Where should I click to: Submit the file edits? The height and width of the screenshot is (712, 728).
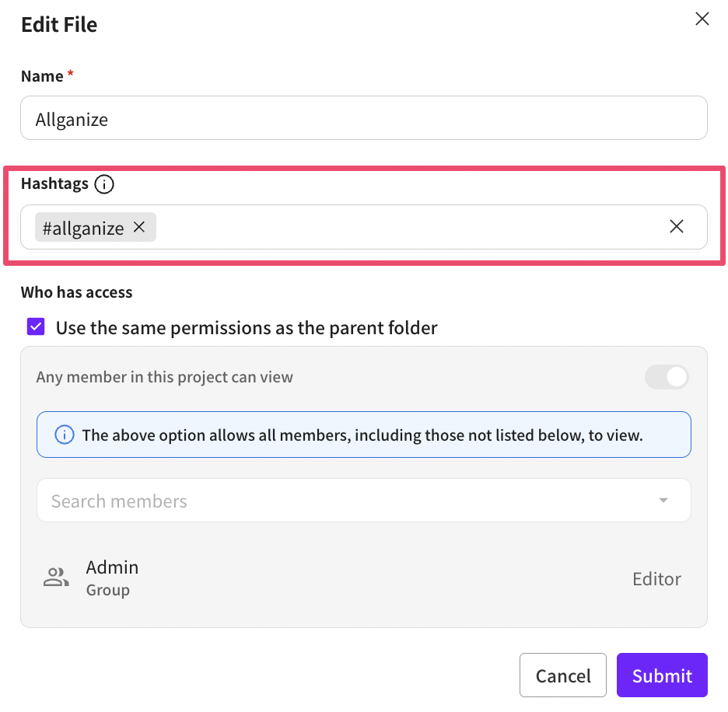pyautogui.click(x=662, y=675)
